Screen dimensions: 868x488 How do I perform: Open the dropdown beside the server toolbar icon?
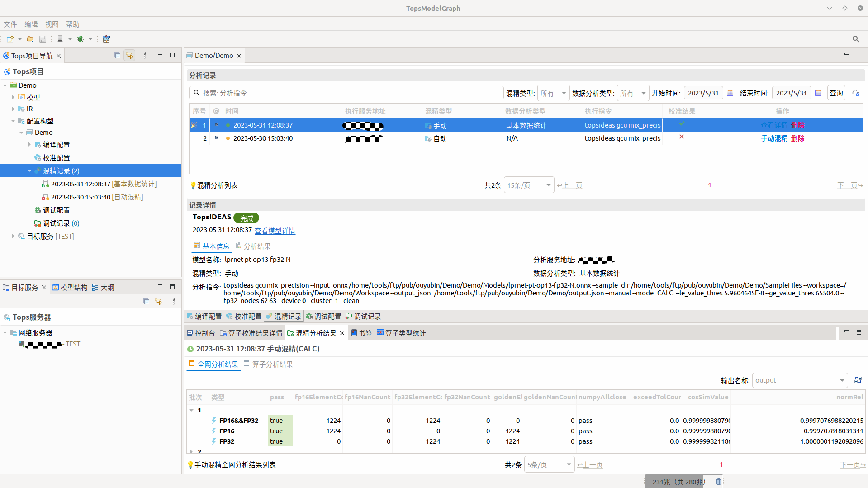pyautogui.click(x=70, y=39)
